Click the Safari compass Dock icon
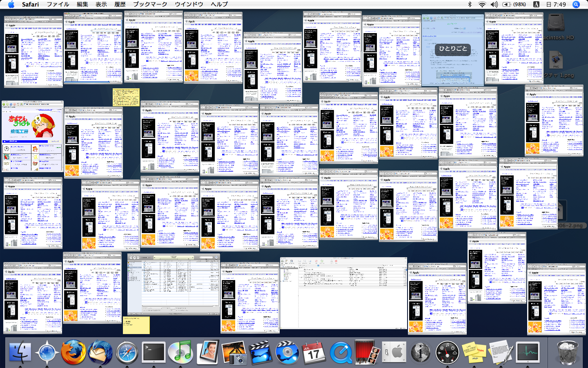This screenshot has height=368, width=588. pyautogui.click(x=127, y=352)
